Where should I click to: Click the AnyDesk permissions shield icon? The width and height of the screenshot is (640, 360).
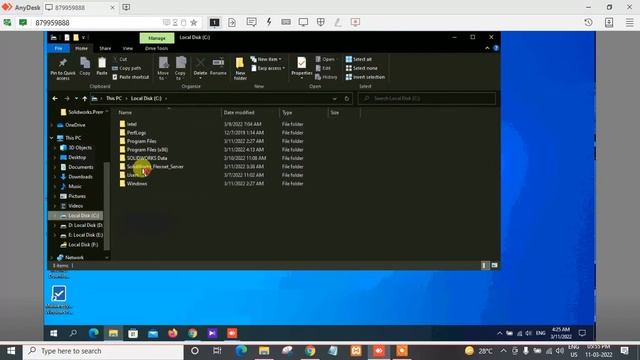click(x=321, y=22)
